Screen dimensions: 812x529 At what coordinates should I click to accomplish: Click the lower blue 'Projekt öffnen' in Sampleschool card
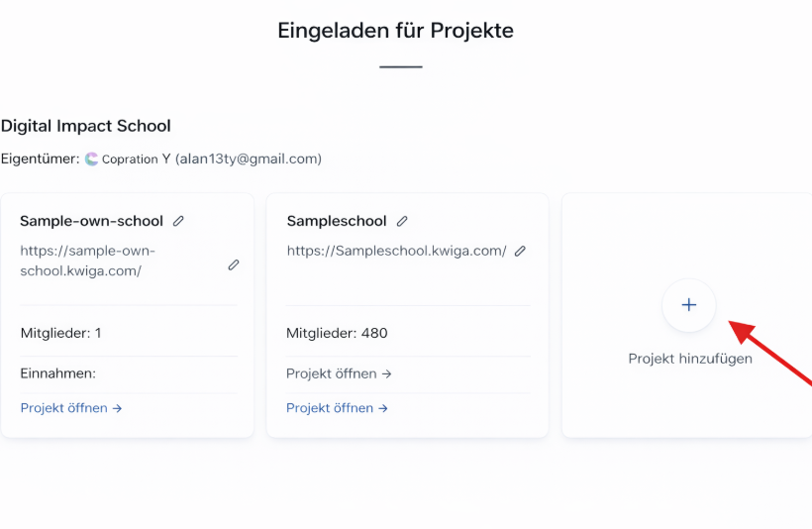coord(337,408)
